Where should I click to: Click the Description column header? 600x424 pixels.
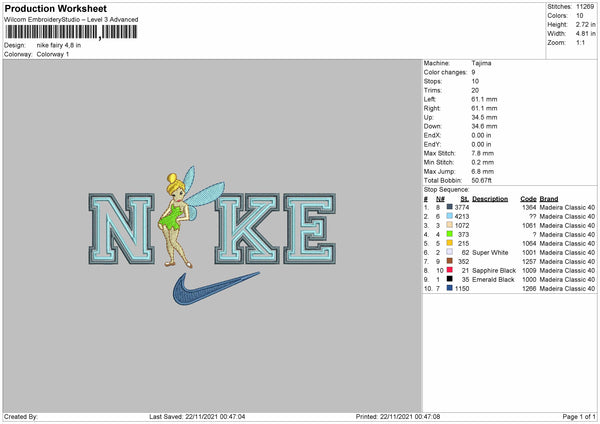tap(490, 199)
